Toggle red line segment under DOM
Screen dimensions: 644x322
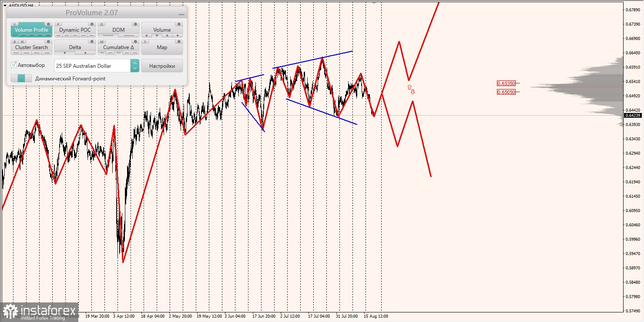click(x=129, y=35)
